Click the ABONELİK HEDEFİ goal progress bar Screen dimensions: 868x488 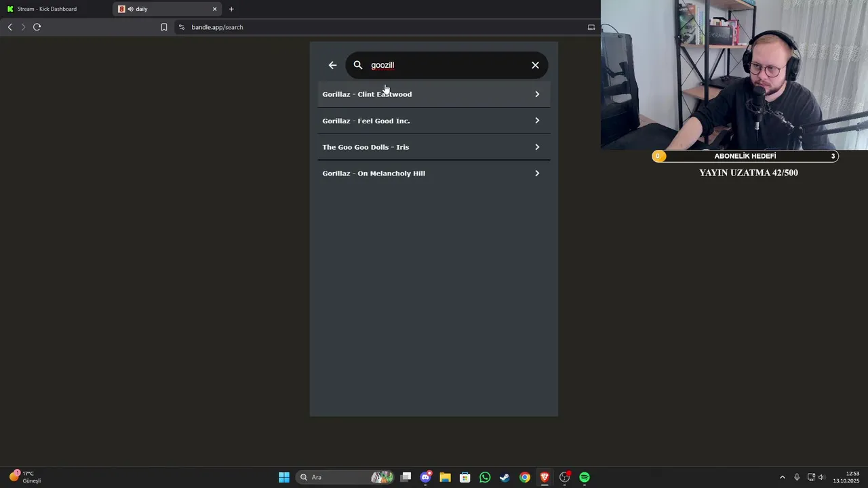coord(745,156)
